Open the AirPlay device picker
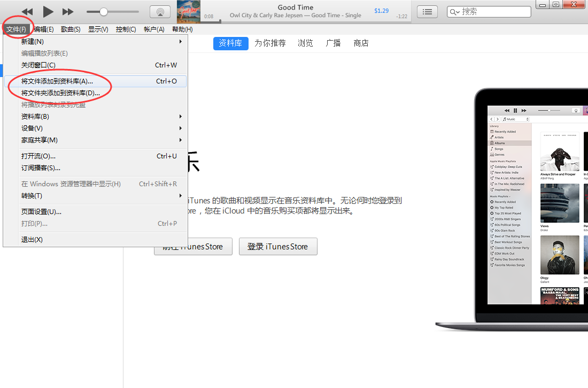Image resolution: width=588 pixels, height=388 pixels. click(x=159, y=11)
